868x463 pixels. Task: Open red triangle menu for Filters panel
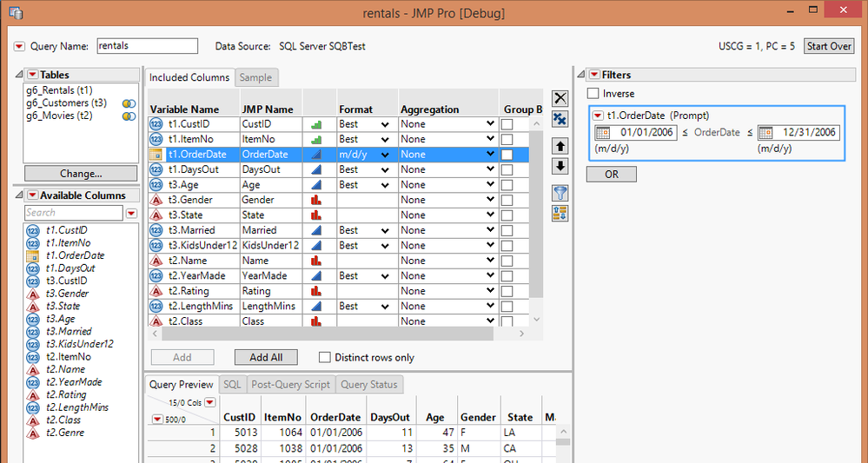pyautogui.click(x=594, y=75)
